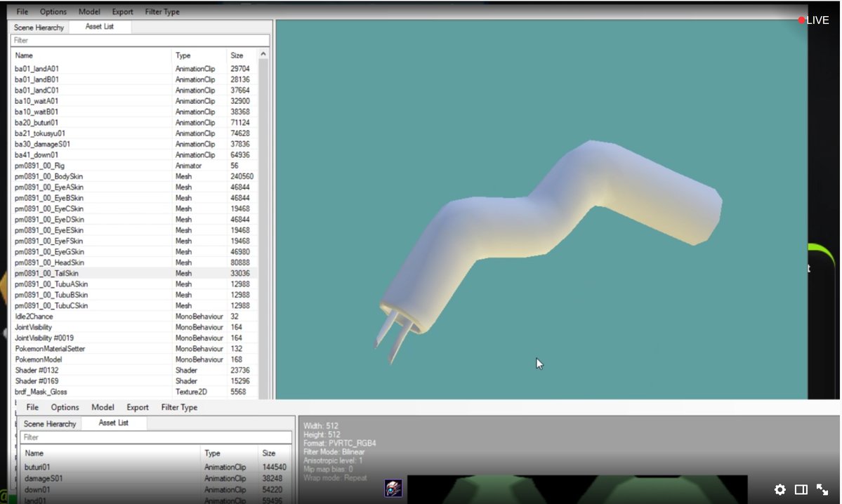The height and width of the screenshot is (504, 842).
Task: Select the pm0891_00_BodySkin mesh asset
Action: pyautogui.click(x=48, y=176)
